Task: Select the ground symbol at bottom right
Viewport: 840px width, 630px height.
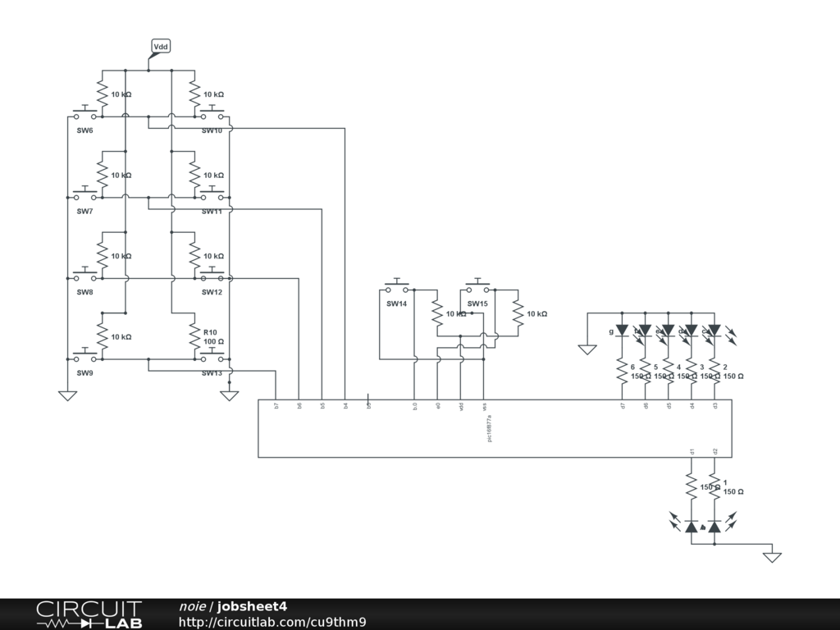Action: coord(772,557)
